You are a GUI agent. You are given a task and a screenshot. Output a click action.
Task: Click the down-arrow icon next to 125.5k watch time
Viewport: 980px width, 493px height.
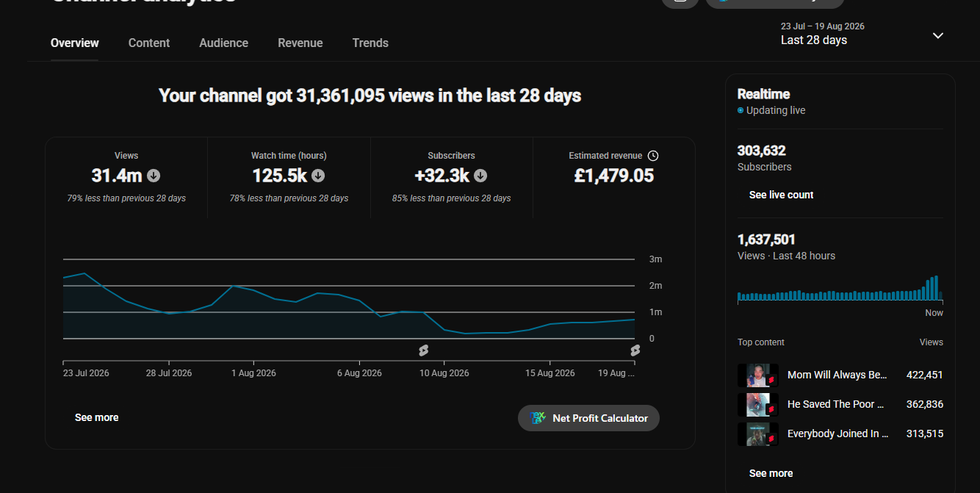[x=318, y=176]
